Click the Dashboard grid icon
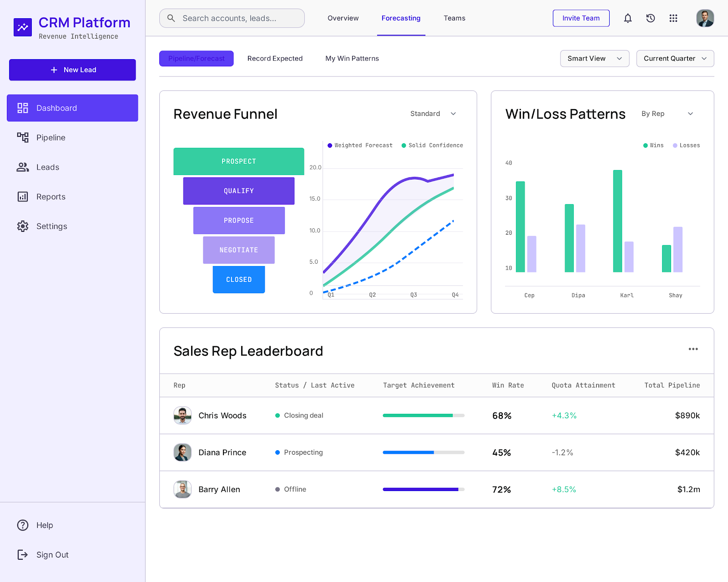The image size is (728, 582). 23,108
